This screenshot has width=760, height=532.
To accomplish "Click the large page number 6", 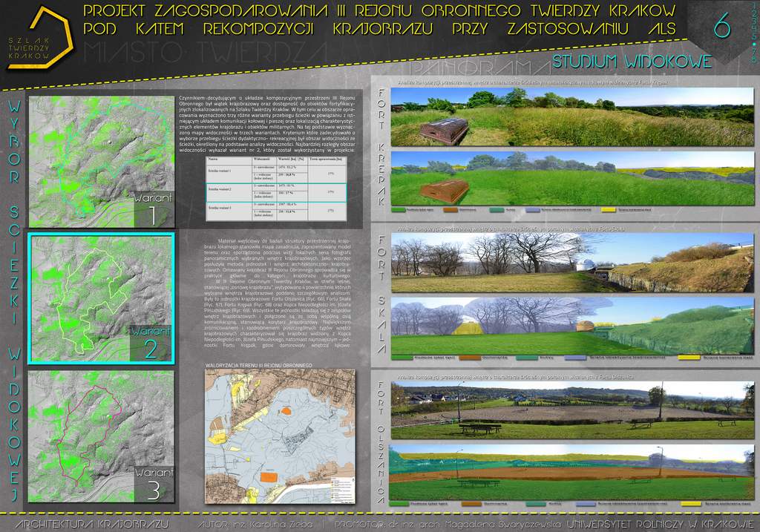I will tap(721, 26).
